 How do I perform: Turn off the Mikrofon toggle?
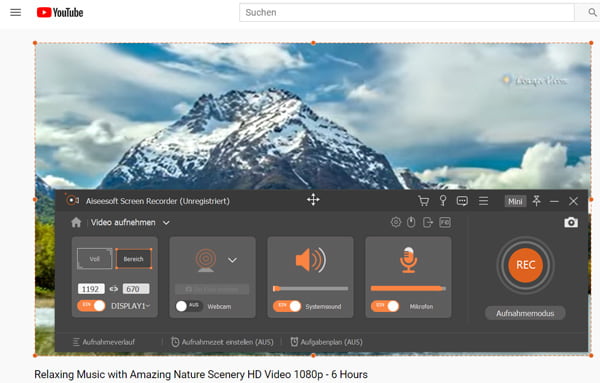click(x=385, y=306)
